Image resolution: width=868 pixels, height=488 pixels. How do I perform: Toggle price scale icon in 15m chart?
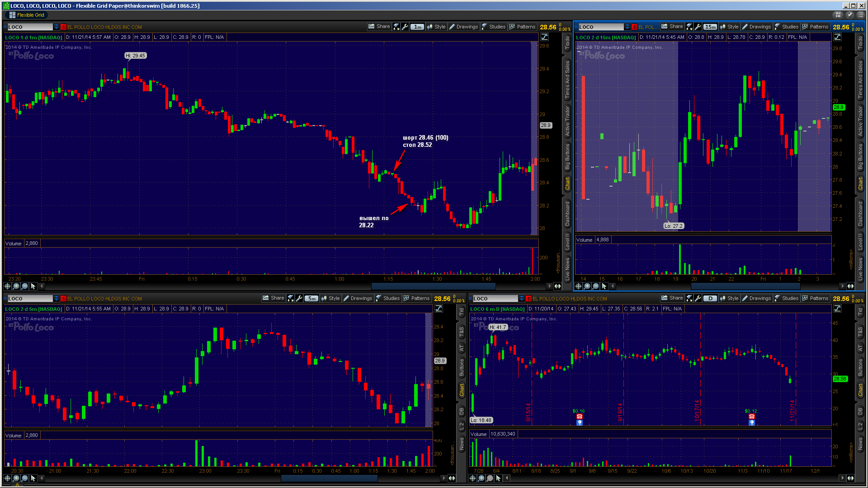[x=838, y=37]
